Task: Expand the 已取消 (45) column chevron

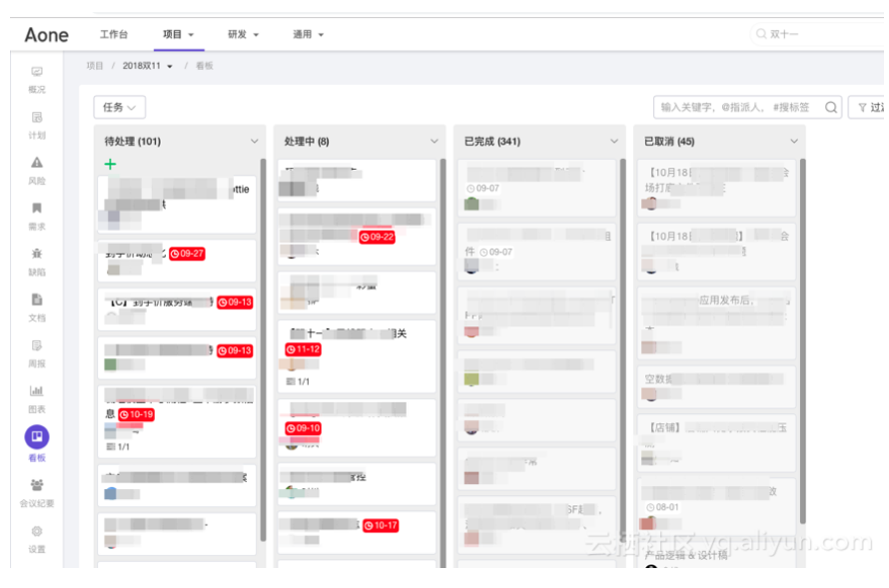Action: tap(794, 141)
